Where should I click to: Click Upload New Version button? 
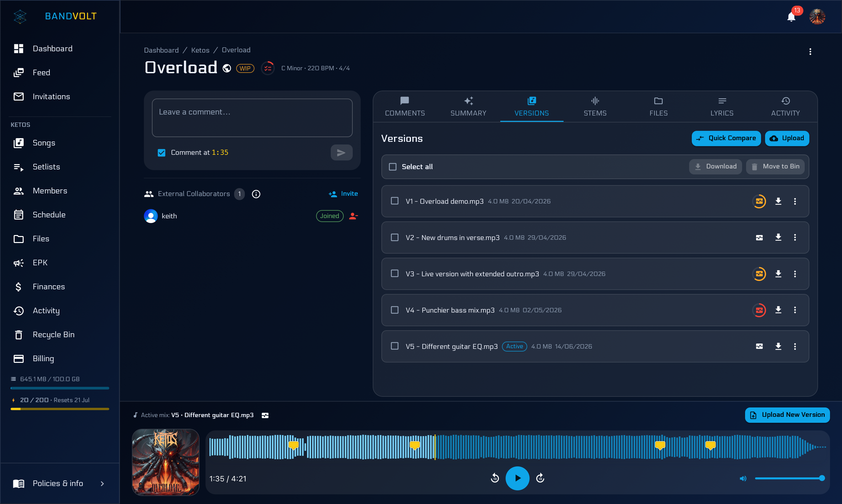tap(787, 415)
